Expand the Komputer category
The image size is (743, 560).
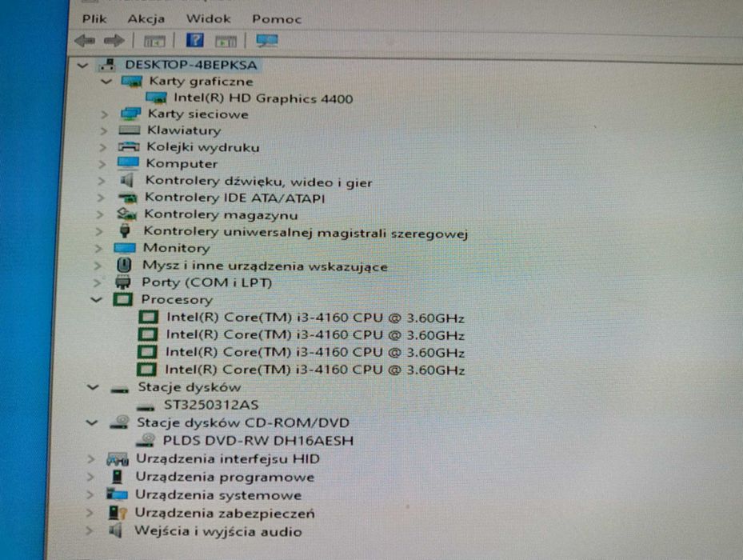[102, 164]
